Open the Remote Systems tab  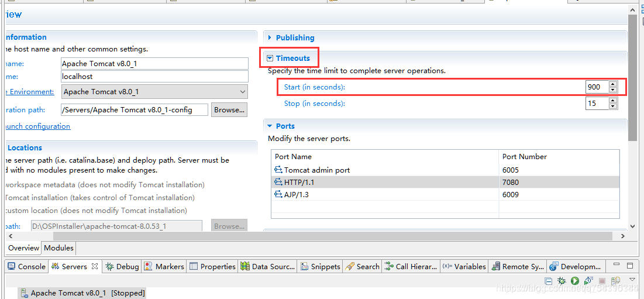[x=518, y=267]
